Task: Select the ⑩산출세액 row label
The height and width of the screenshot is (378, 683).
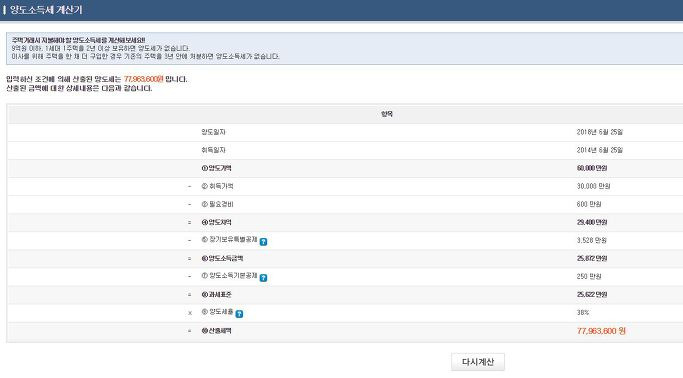Action: [216, 331]
